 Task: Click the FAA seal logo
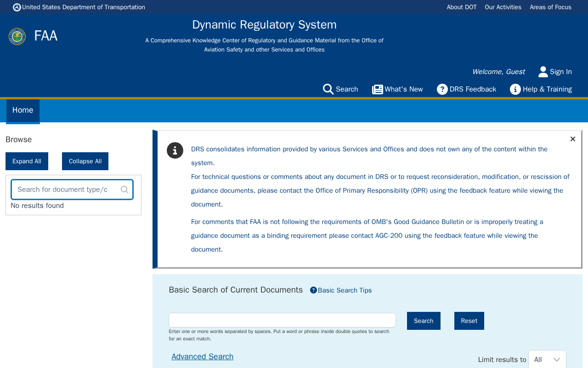(x=17, y=36)
